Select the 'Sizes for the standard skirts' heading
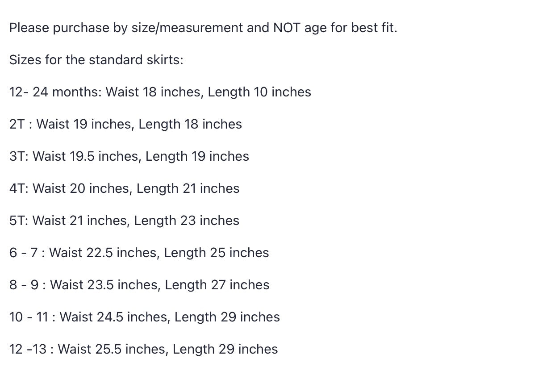534x392 pixels. click(96, 60)
